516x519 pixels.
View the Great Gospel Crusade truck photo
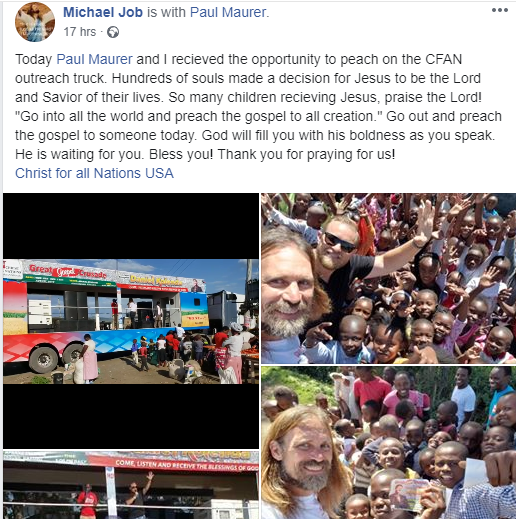[x=131, y=321]
